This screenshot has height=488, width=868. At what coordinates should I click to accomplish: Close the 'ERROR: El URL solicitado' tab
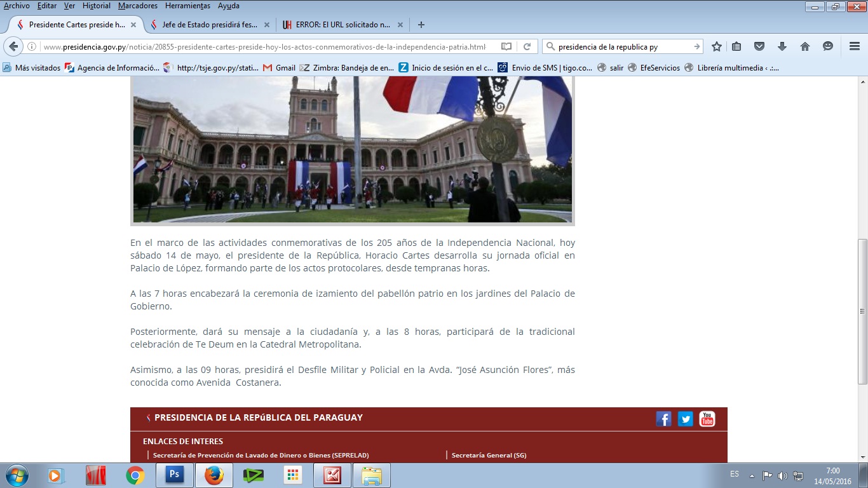400,25
